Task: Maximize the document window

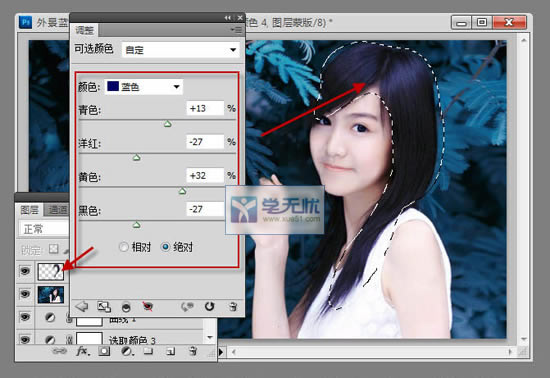Action: 482,23
